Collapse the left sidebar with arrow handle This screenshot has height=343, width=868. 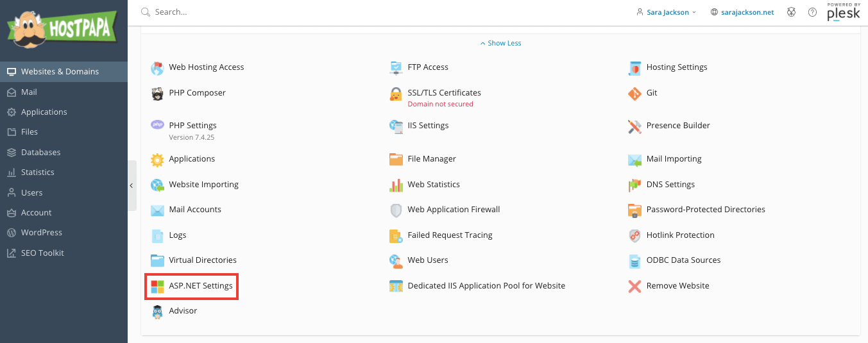pyautogui.click(x=132, y=185)
